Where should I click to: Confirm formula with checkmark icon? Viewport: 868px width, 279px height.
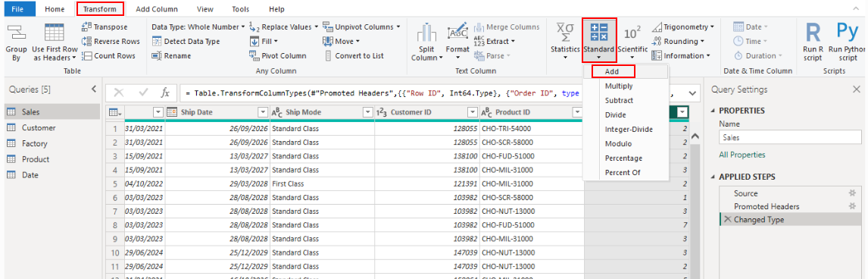[x=143, y=93]
